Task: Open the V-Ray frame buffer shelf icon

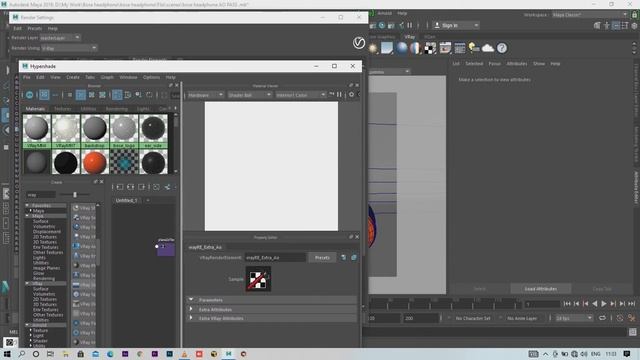Action: [x=445, y=48]
